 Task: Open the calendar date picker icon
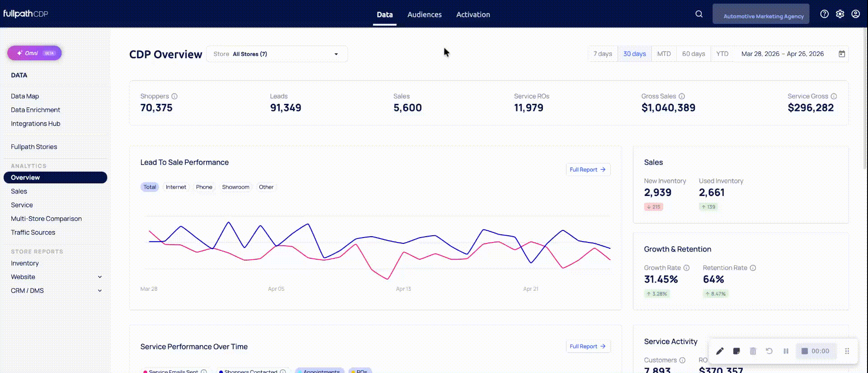pos(842,54)
